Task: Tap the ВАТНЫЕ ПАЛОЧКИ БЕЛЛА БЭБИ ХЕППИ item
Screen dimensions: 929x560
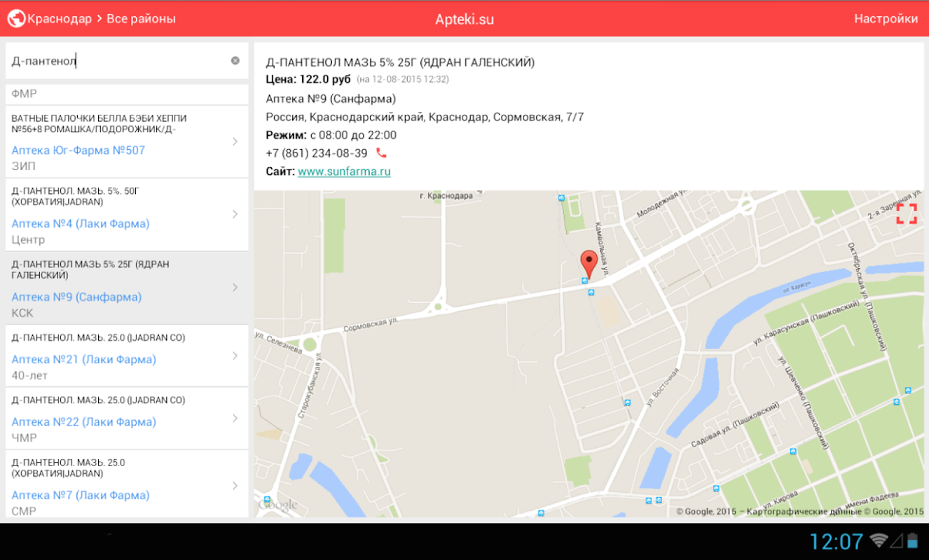Action: pos(99,123)
